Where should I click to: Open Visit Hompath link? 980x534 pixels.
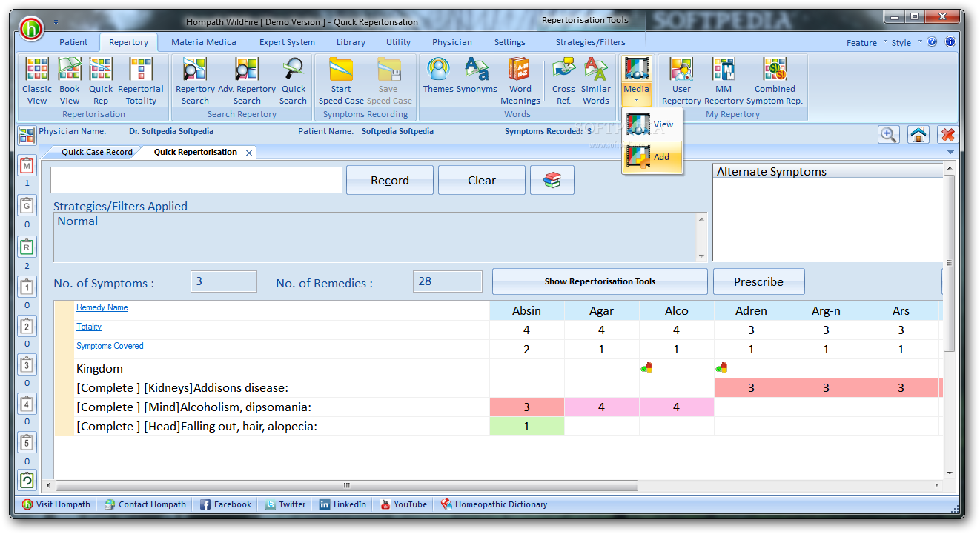tap(56, 504)
